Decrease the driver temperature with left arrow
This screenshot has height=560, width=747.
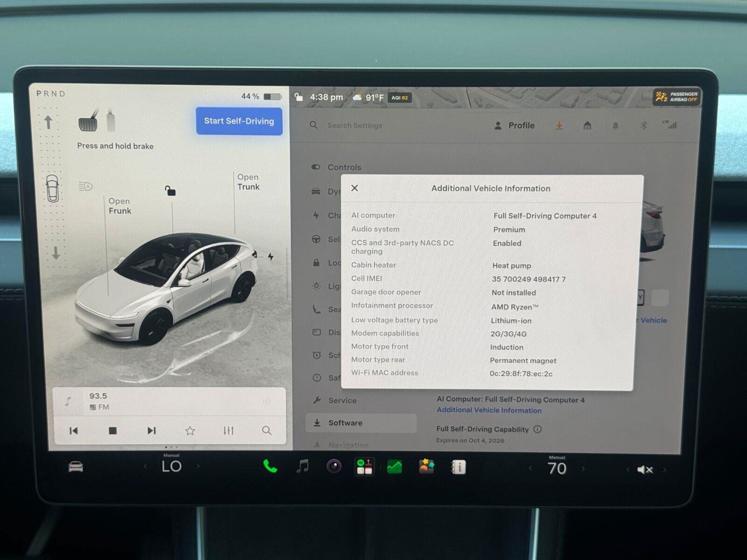click(145, 466)
